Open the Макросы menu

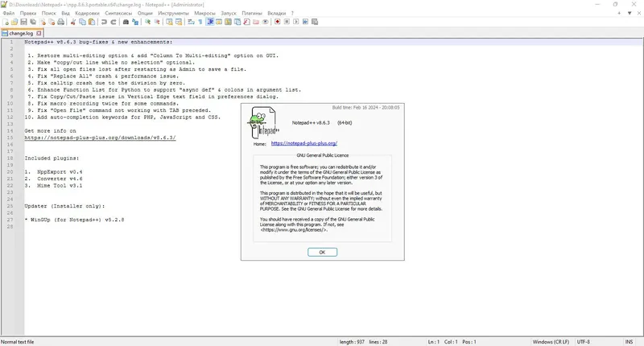204,13
